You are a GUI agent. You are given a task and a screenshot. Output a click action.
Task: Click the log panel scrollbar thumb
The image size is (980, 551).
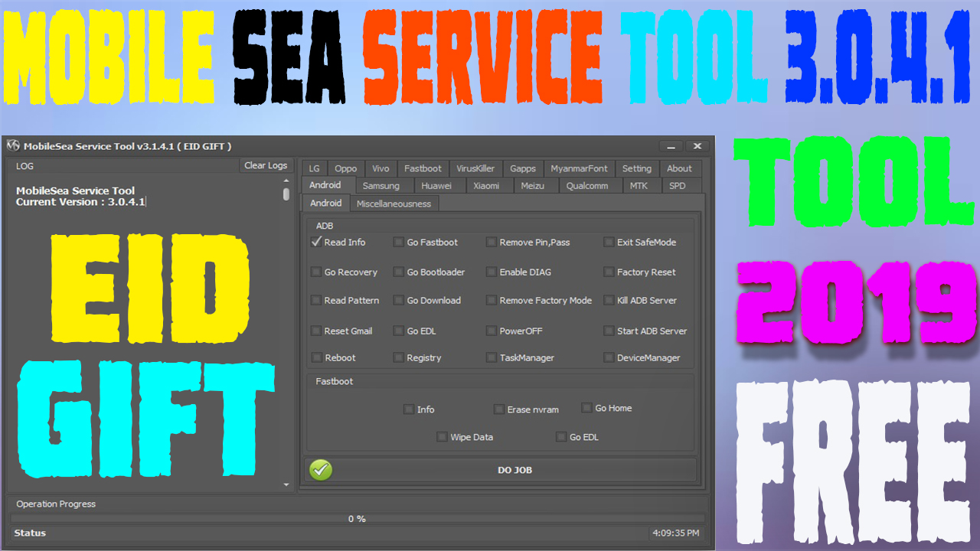pos(286,194)
